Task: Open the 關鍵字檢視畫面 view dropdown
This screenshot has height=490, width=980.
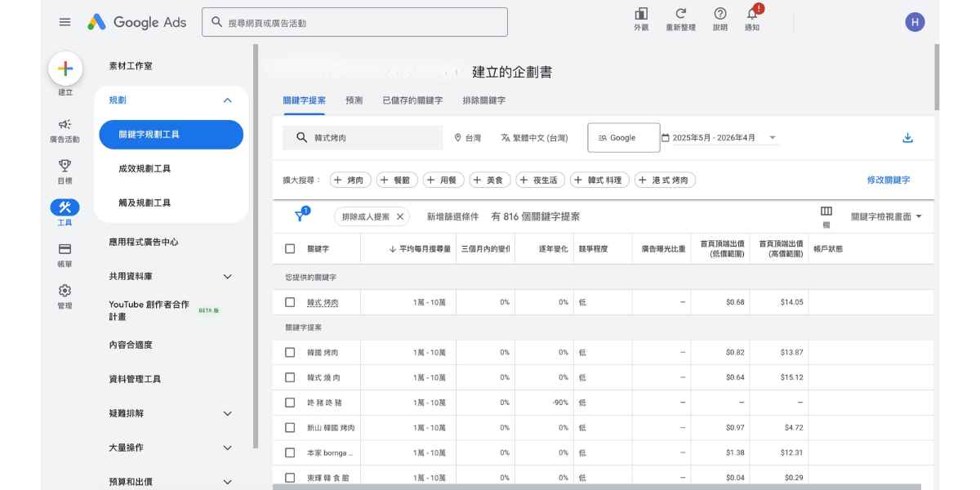Action: coord(886,216)
